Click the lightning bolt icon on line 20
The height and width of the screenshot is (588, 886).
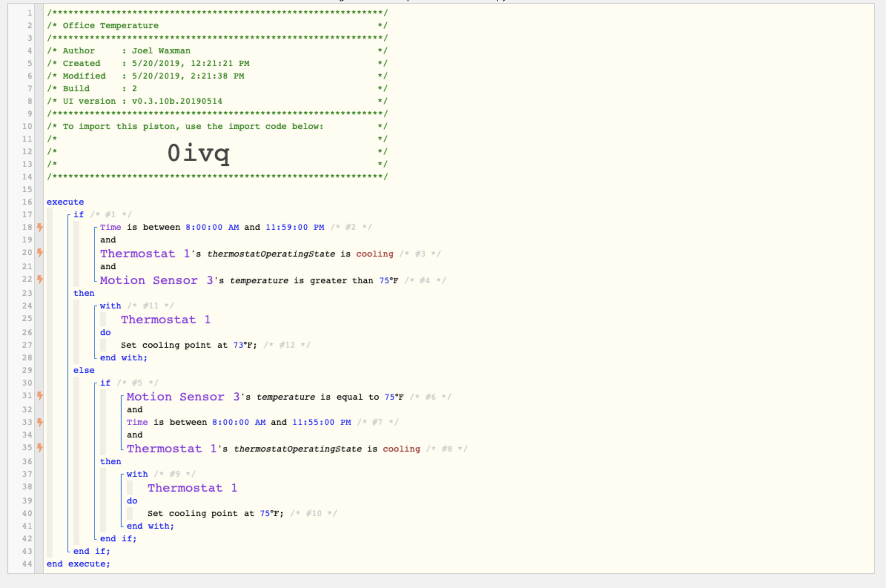pos(40,253)
